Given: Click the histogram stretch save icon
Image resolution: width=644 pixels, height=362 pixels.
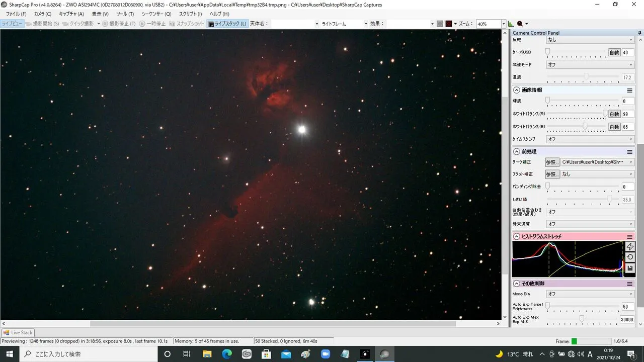Looking at the screenshot, I should click(630, 268).
